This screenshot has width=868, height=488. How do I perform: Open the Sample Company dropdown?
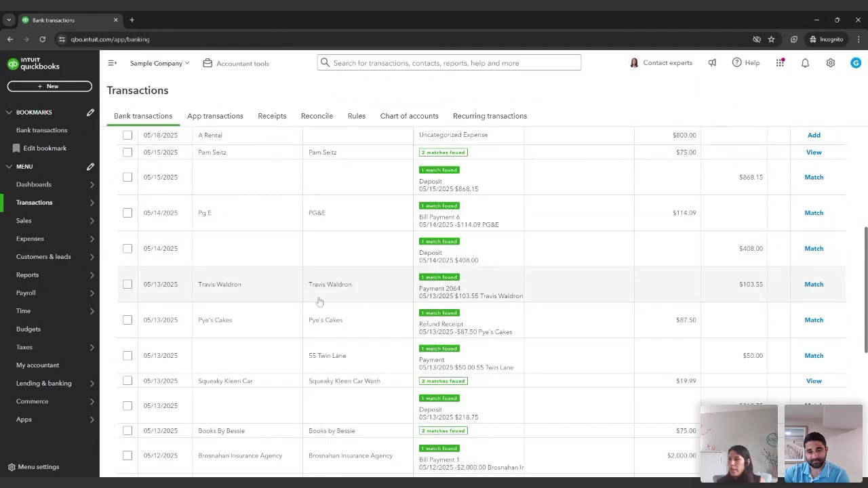(x=159, y=63)
